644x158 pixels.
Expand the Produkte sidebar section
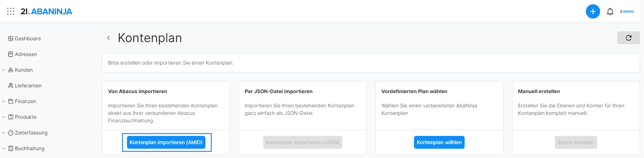pyautogui.click(x=4, y=117)
